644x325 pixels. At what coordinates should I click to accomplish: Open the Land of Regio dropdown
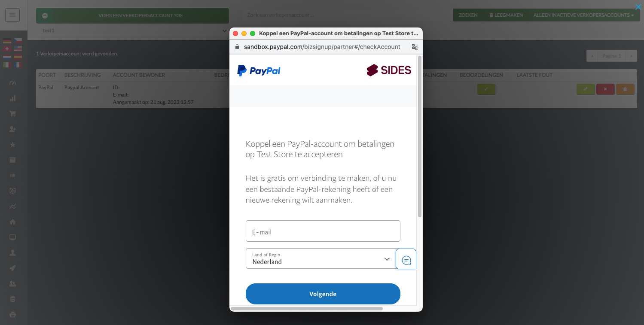320,258
